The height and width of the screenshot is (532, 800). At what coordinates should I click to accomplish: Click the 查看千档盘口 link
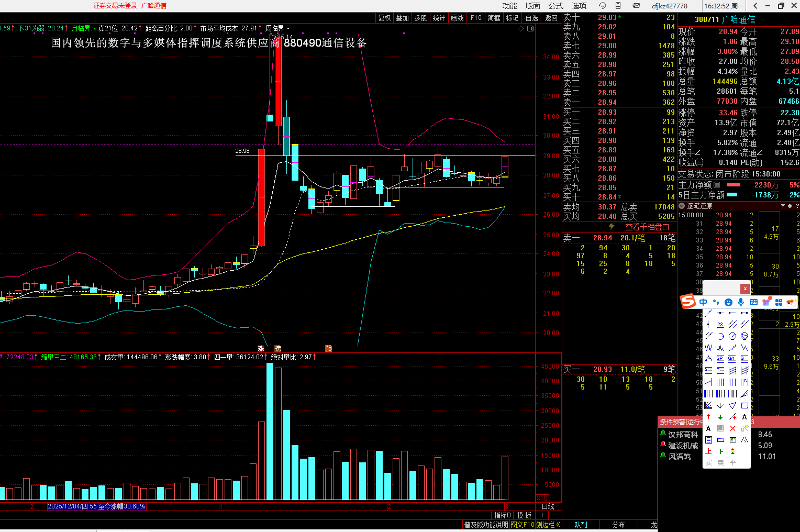pyautogui.click(x=647, y=227)
